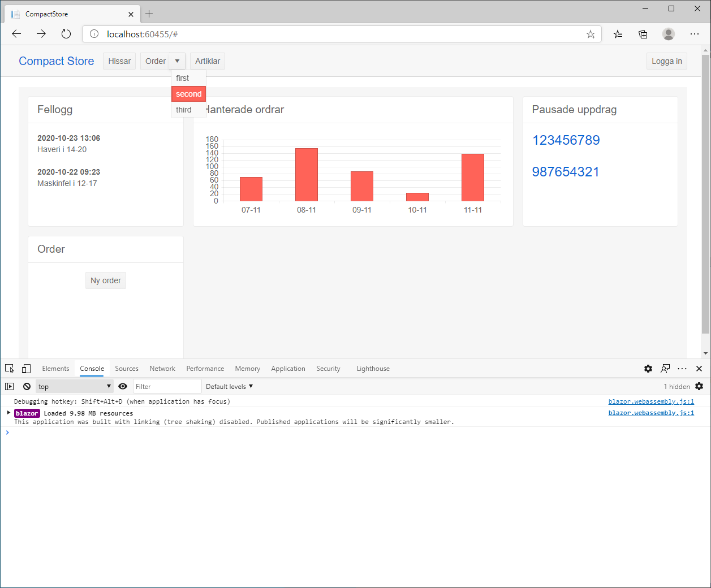Close the CompactStore tab
The image size is (711, 588).
point(131,14)
